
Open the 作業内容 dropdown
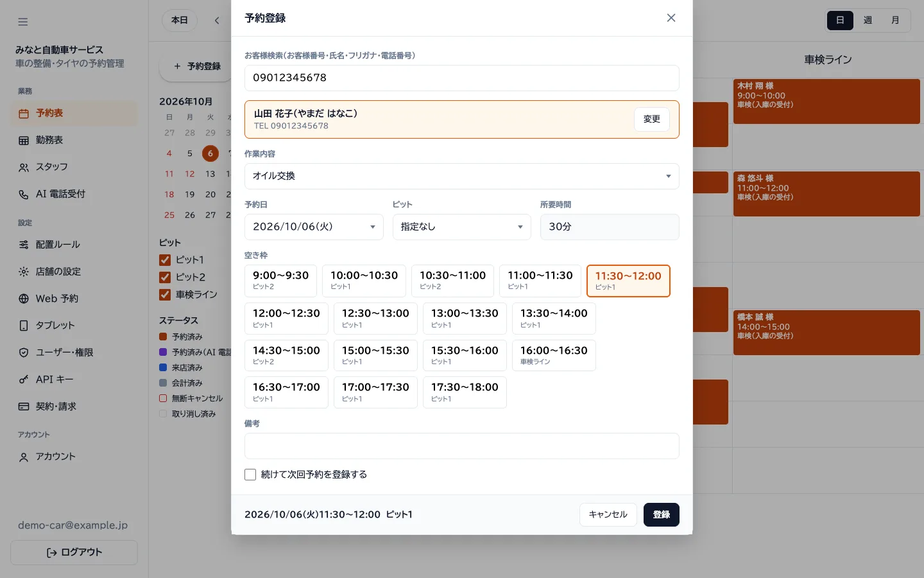(x=462, y=176)
